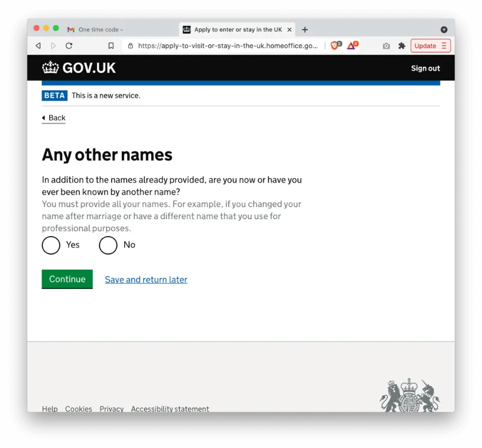
Task: Bookmark this page with the bookmark icon
Action: 111,46
